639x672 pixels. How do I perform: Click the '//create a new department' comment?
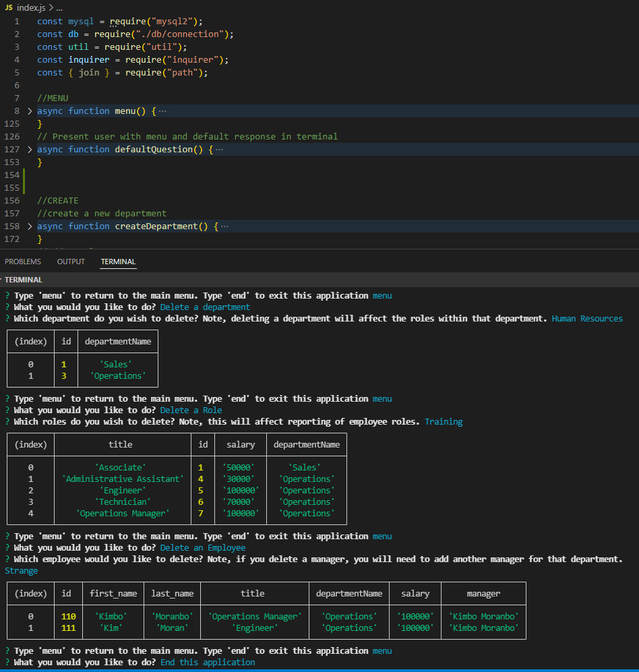click(102, 214)
